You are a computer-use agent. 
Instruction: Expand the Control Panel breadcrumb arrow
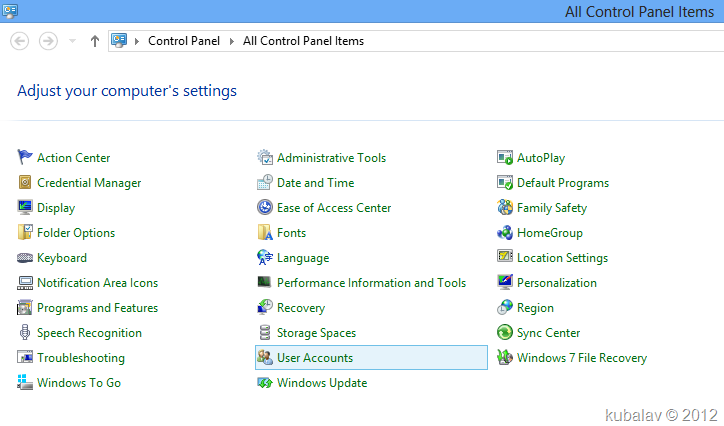click(232, 41)
